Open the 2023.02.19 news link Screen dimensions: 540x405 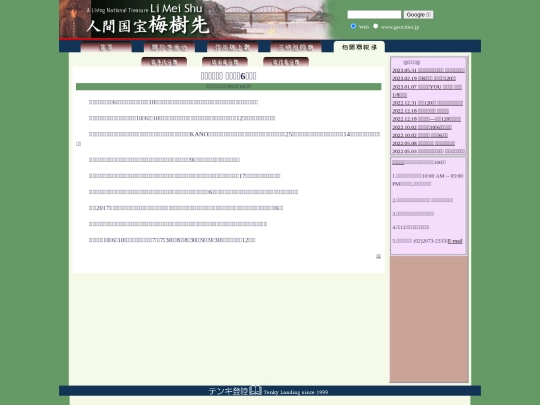[424, 79]
